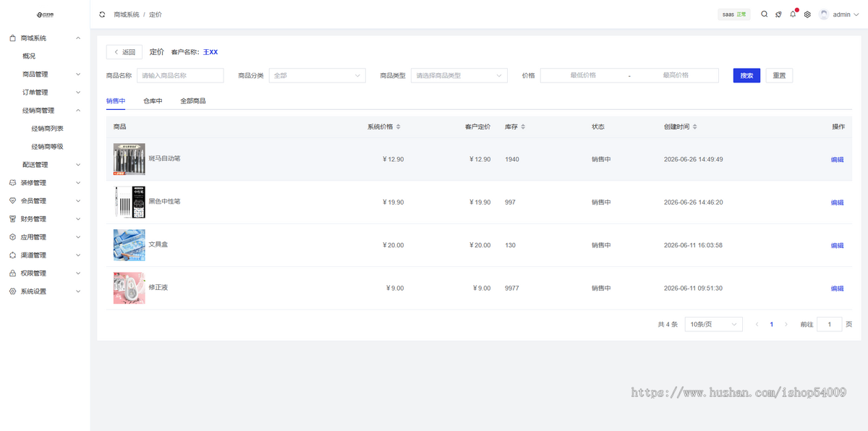Open 经销商列表 in the sidebar
The image size is (868, 431).
click(x=48, y=129)
